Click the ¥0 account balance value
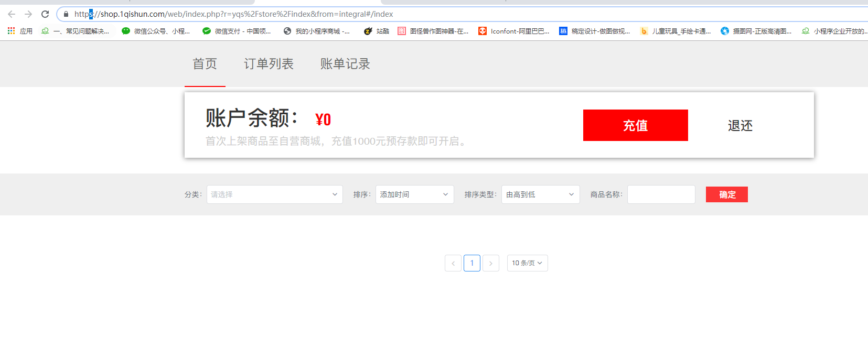868x348 pixels. pos(323,119)
